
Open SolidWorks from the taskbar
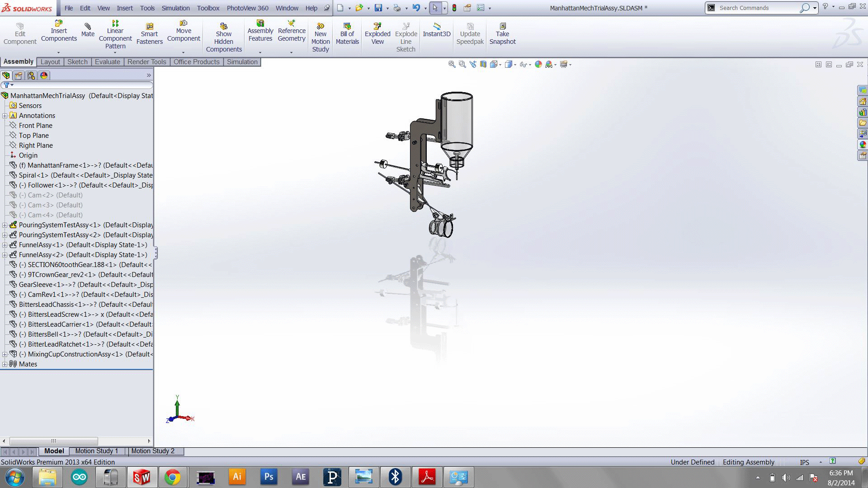[x=142, y=477]
